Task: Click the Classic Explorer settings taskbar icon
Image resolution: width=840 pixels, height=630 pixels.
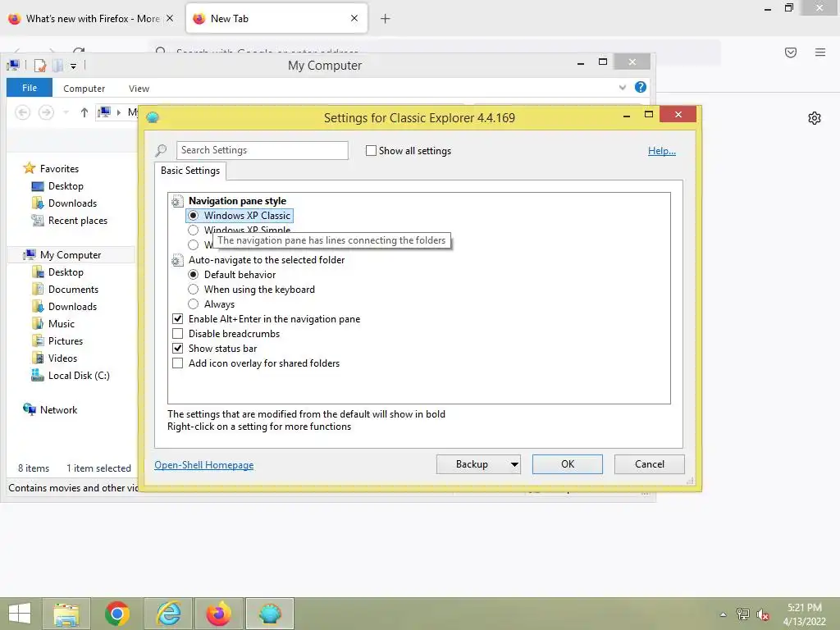Action: [269, 614]
